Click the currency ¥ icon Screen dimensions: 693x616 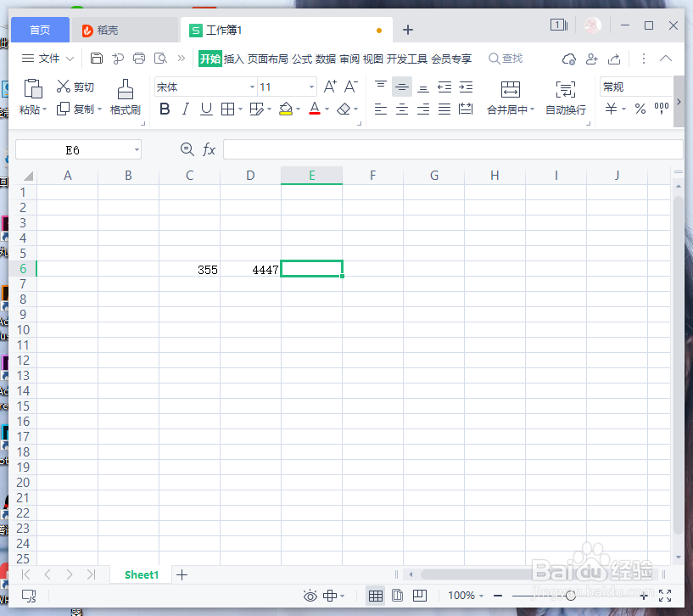click(612, 109)
